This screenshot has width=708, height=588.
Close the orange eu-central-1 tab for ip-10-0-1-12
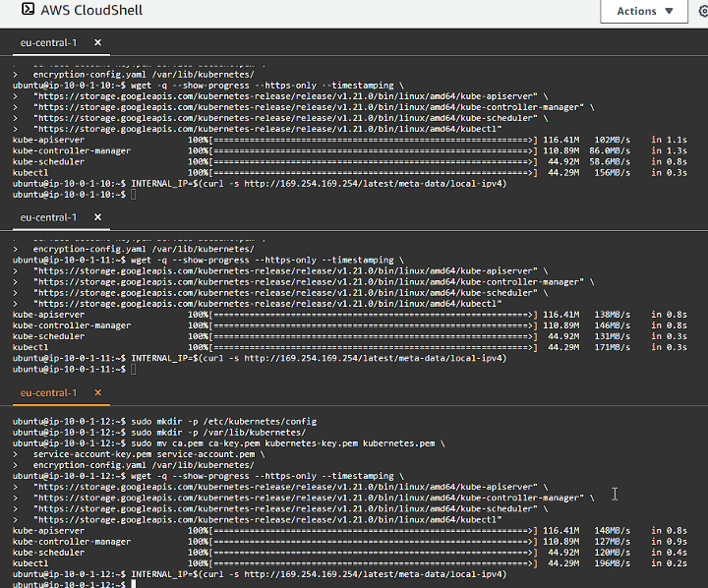tap(97, 392)
